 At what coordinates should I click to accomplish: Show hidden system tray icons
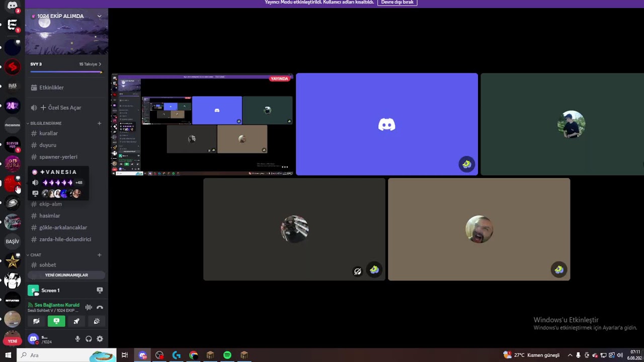pos(570,355)
